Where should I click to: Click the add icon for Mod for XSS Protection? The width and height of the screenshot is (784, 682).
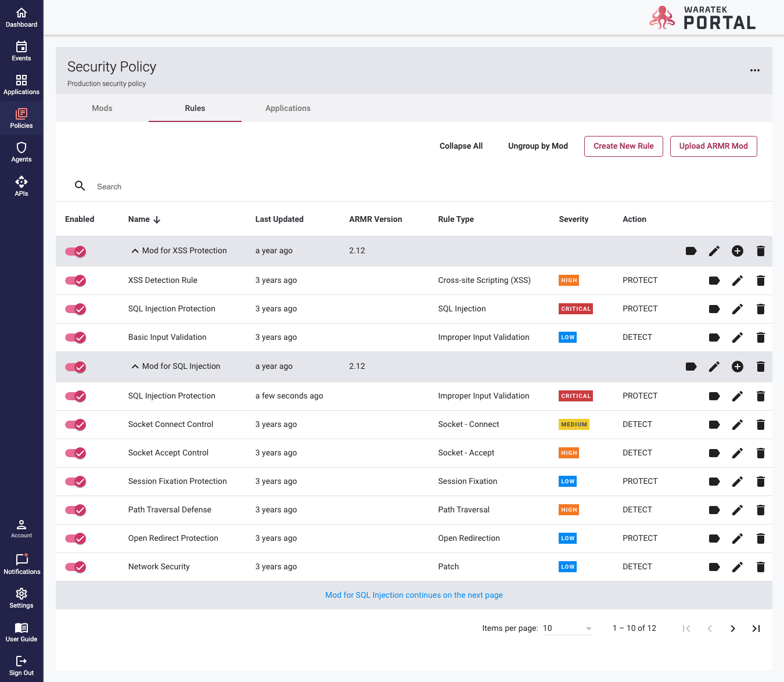click(737, 251)
